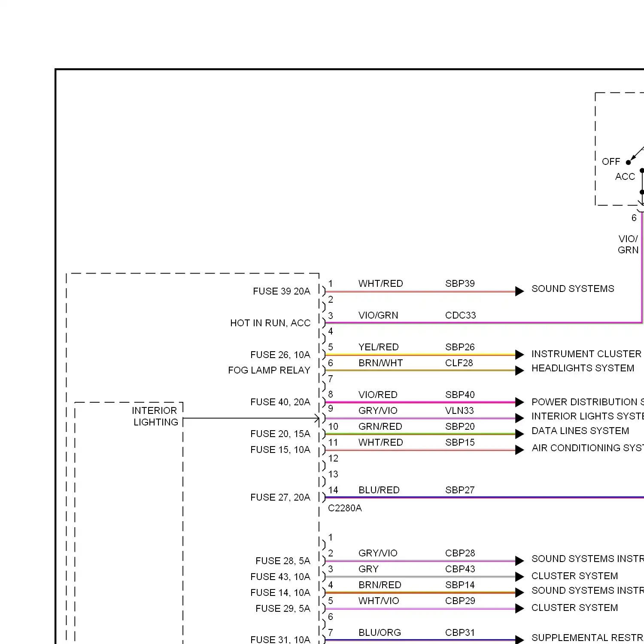Click circuit code SBP39

460,283
